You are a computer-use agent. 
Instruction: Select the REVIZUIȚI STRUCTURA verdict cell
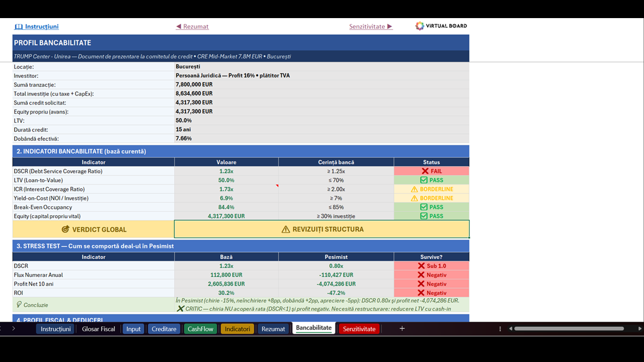pyautogui.click(x=322, y=229)
